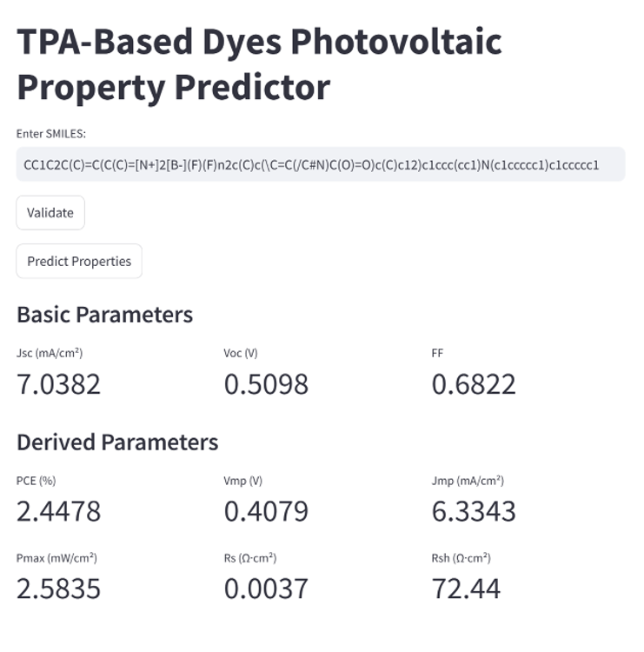Click the PCE (%) metric label

coord(37,481)
